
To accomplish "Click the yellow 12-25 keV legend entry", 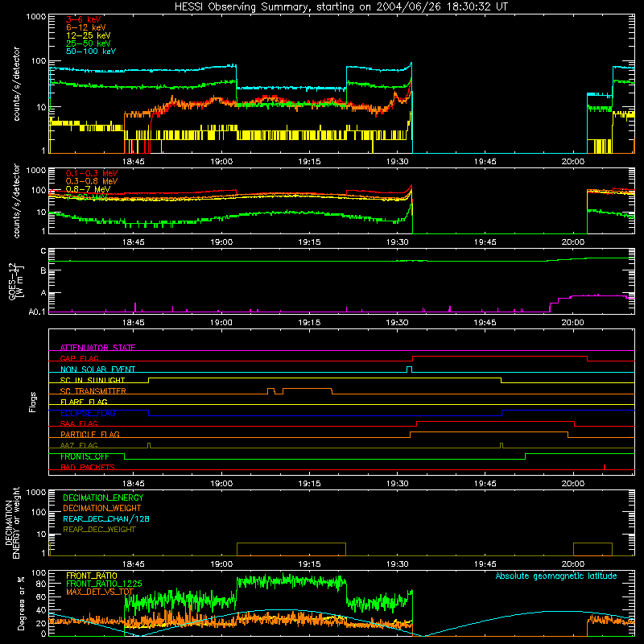I will (x=88, y=35).
